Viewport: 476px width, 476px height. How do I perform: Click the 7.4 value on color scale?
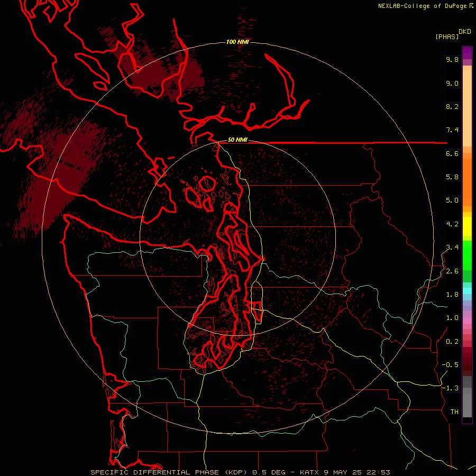[452, 130]
